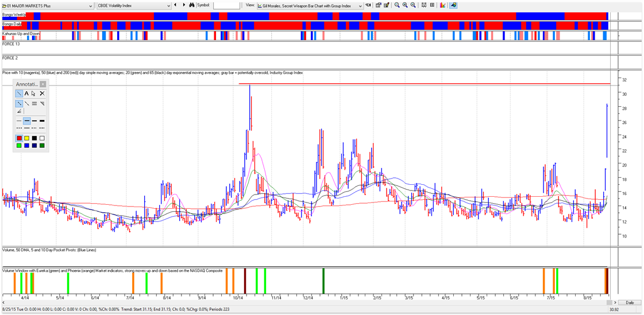Screen dimensions: 644x315
Task: Click the Volume Window with Eureka label
Action: click(112, 270)
